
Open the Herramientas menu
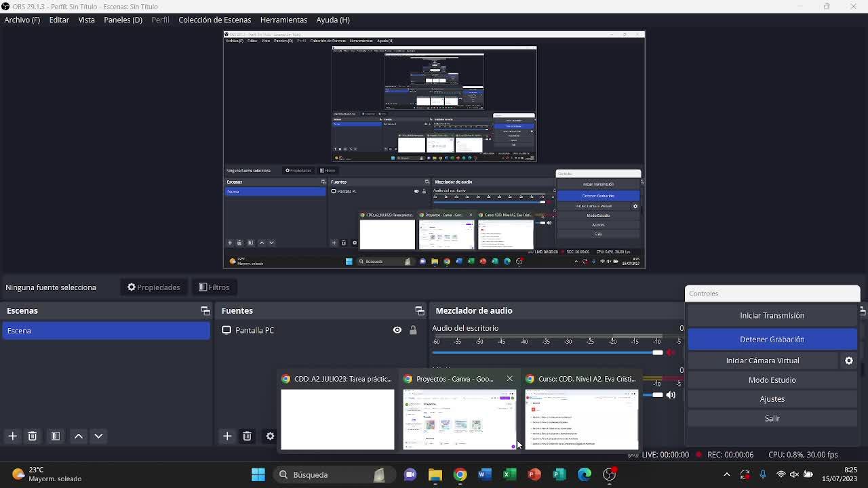click(x=283, y=20)
